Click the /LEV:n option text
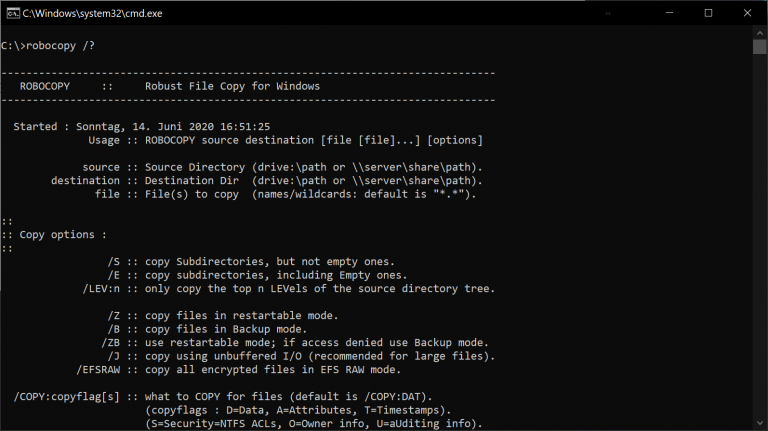This screenshot has height=431, width=768. pos(101,289)
